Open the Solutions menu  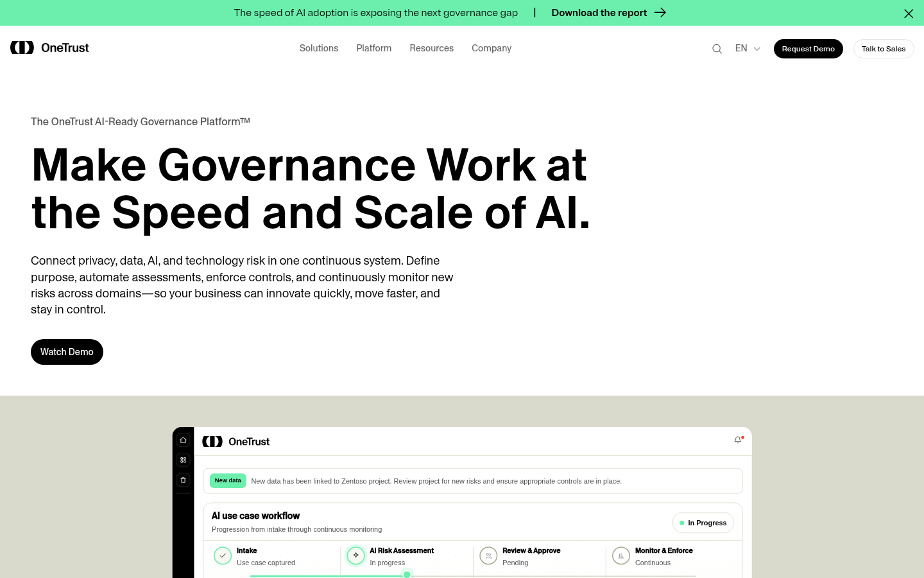(319, 48)
